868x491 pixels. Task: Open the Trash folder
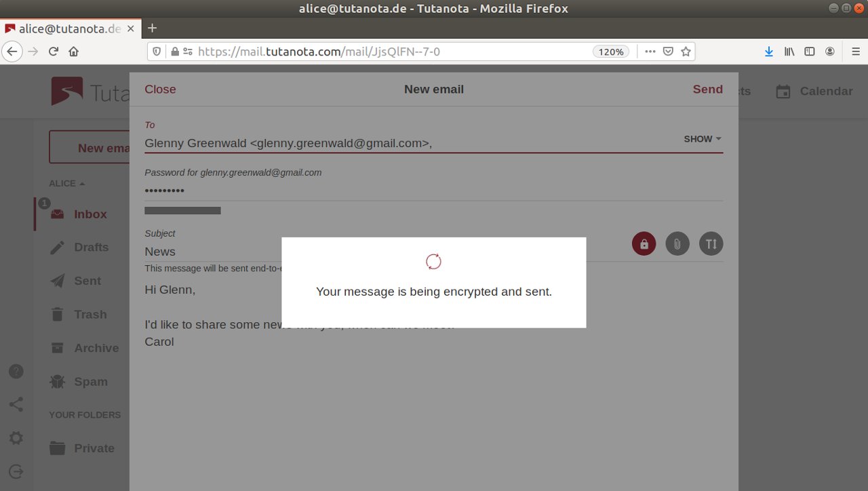tap(90, 314)
